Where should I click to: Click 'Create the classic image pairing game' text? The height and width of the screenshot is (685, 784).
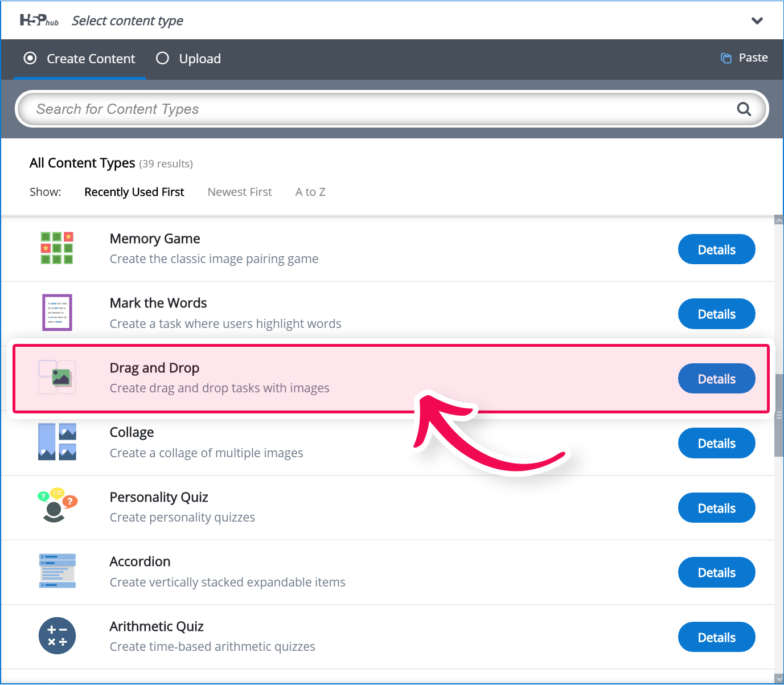coord(214,259)
